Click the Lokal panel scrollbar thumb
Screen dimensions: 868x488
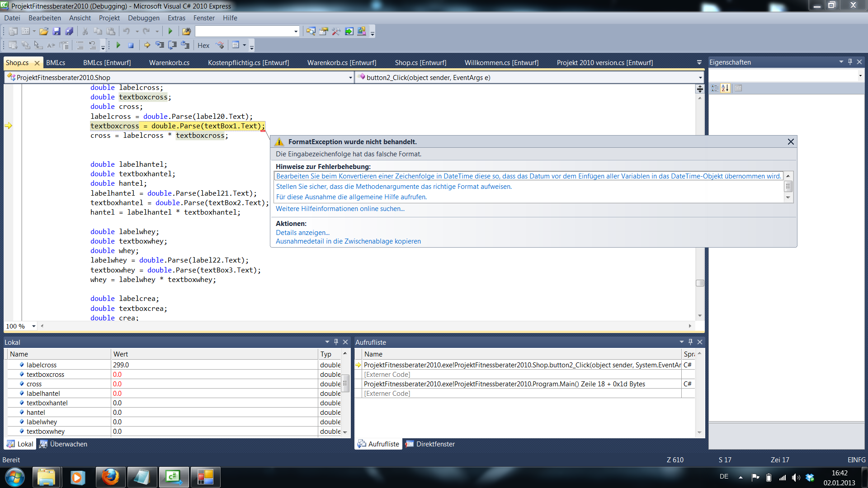point(345,383)
